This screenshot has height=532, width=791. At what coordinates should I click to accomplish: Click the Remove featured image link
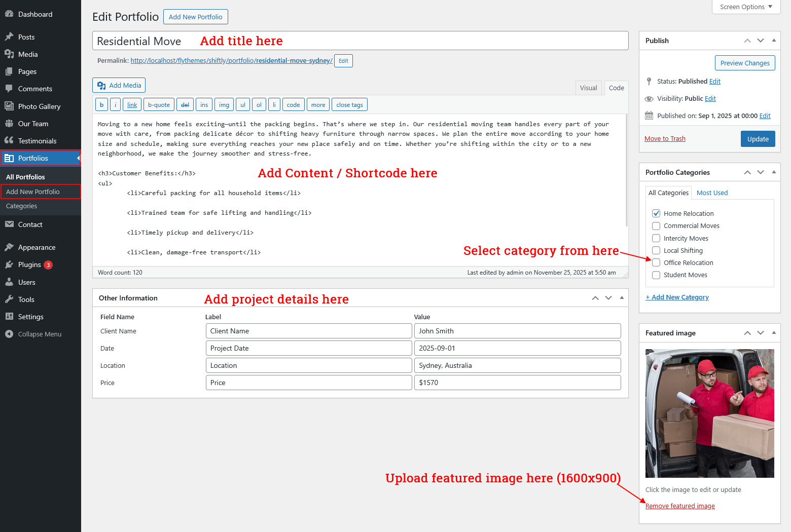[x=680, y=506]
